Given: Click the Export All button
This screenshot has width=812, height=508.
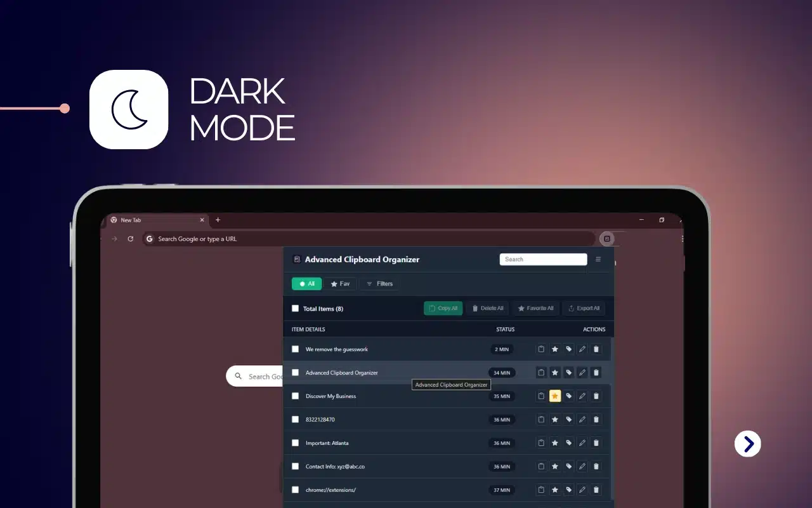Looking at the screenshot, I should 584,309.
